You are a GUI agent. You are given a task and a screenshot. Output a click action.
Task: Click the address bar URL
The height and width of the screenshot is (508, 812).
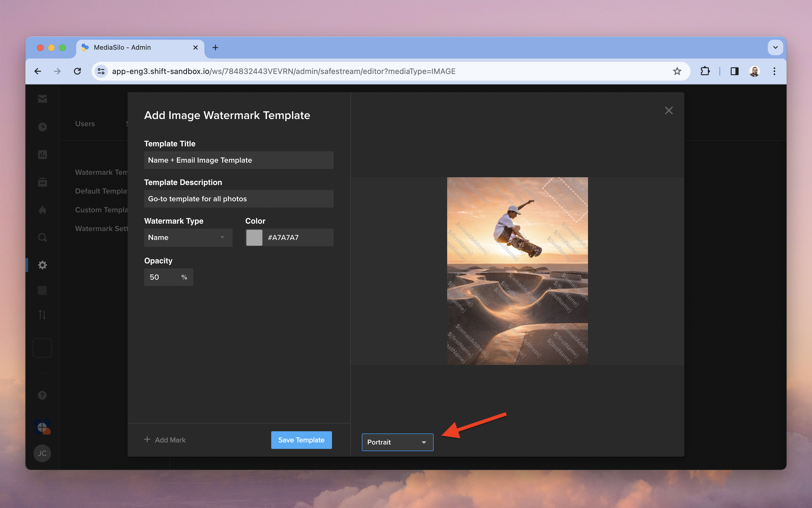pyautogui.click(x=284, y=71)
